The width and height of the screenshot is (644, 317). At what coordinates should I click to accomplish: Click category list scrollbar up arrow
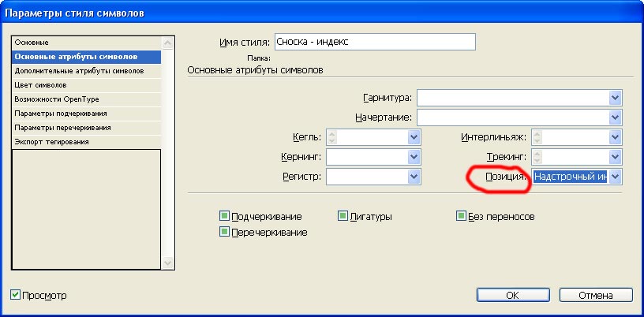click(x=168, y=43)
